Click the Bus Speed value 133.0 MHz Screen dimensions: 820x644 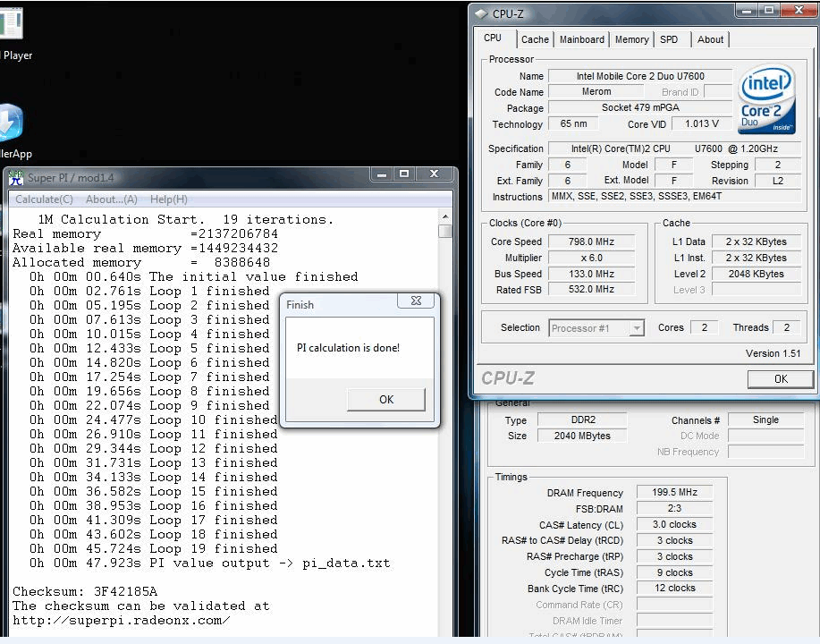coord(591,274)
